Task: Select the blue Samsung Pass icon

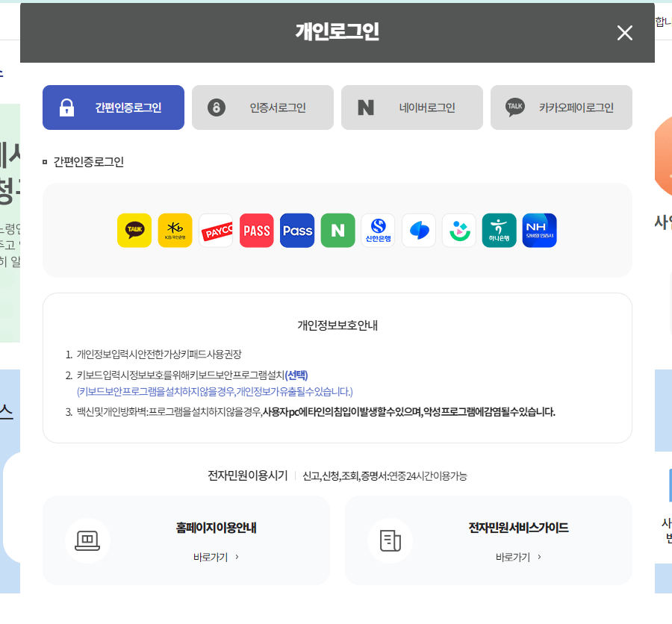Action: (297, 230)
